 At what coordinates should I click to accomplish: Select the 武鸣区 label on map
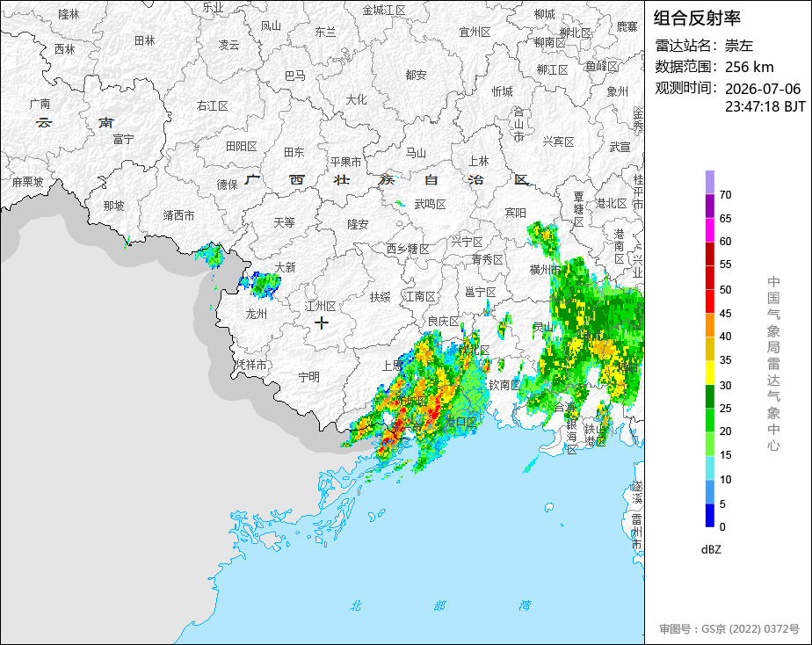430,205
